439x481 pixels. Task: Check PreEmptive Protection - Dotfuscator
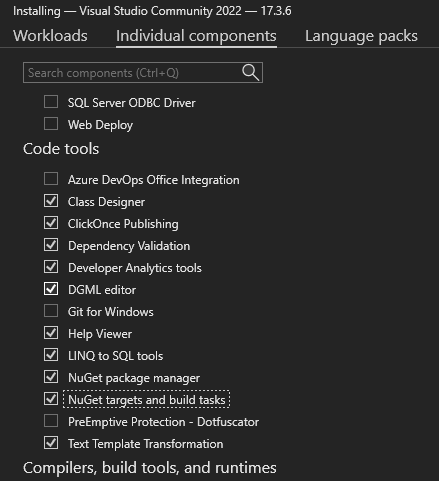pyautogui.click(x=51, y=421)
